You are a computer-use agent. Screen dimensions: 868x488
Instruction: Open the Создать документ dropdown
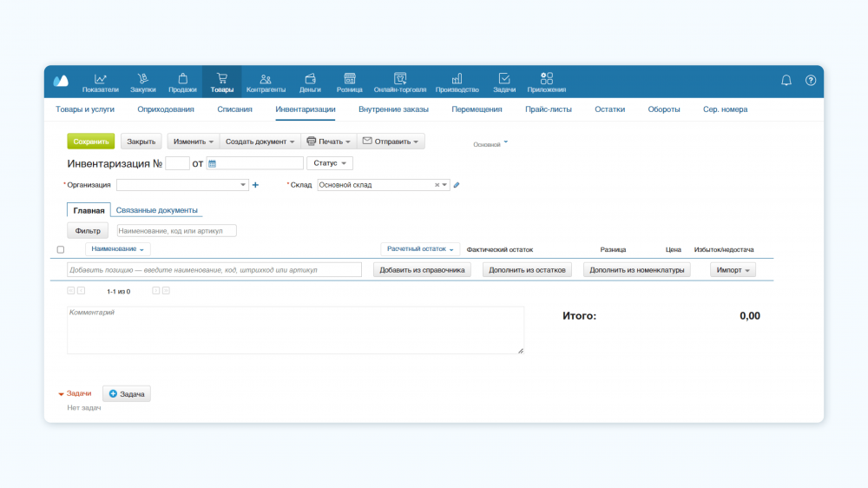260,142
